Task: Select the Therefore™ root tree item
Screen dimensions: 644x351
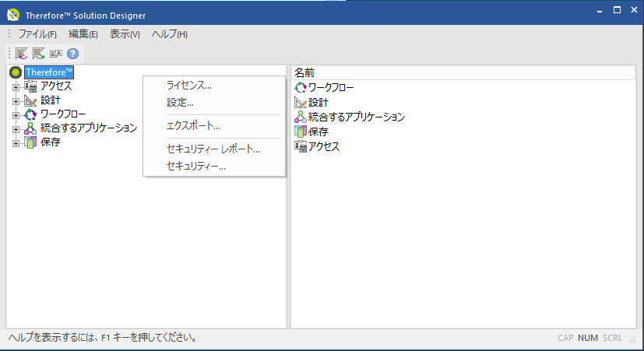Action: [49, 72]
